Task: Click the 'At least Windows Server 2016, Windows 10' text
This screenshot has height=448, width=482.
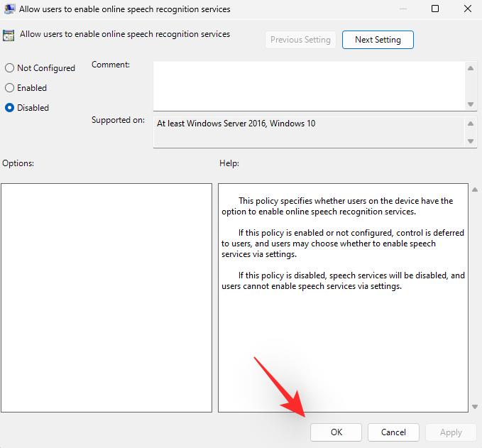Action: click(236, 124)
